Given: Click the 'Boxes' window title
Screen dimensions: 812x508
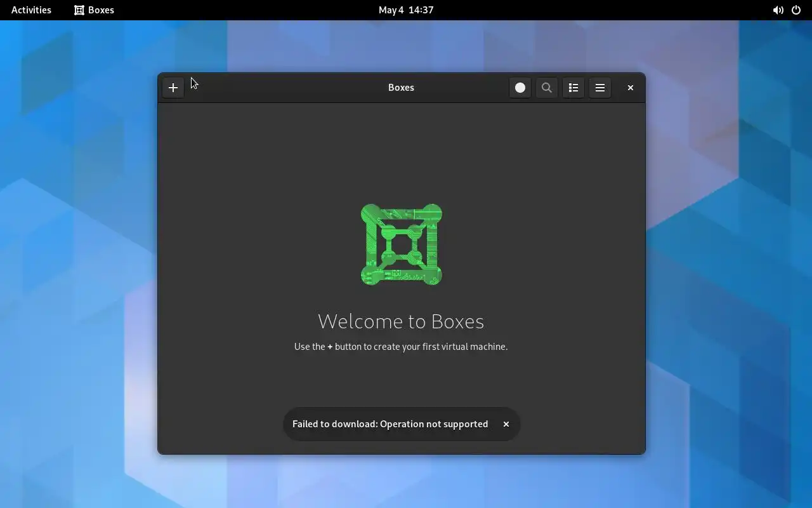Looking at the screenshot, I should pyautogui.click(x=401, y=88).
